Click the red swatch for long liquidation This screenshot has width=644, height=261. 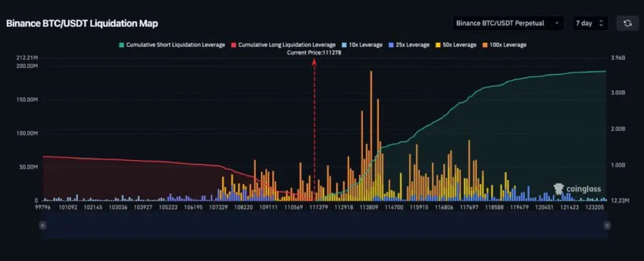233,45
